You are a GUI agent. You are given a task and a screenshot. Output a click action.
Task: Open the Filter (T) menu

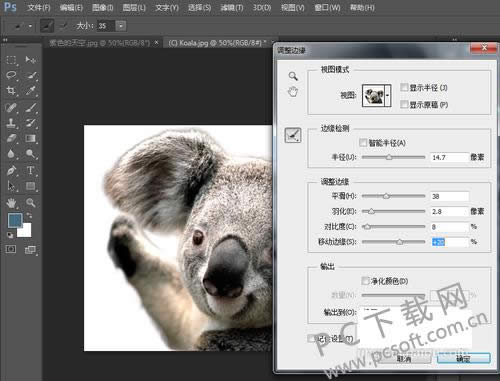(x=232, y=7)
